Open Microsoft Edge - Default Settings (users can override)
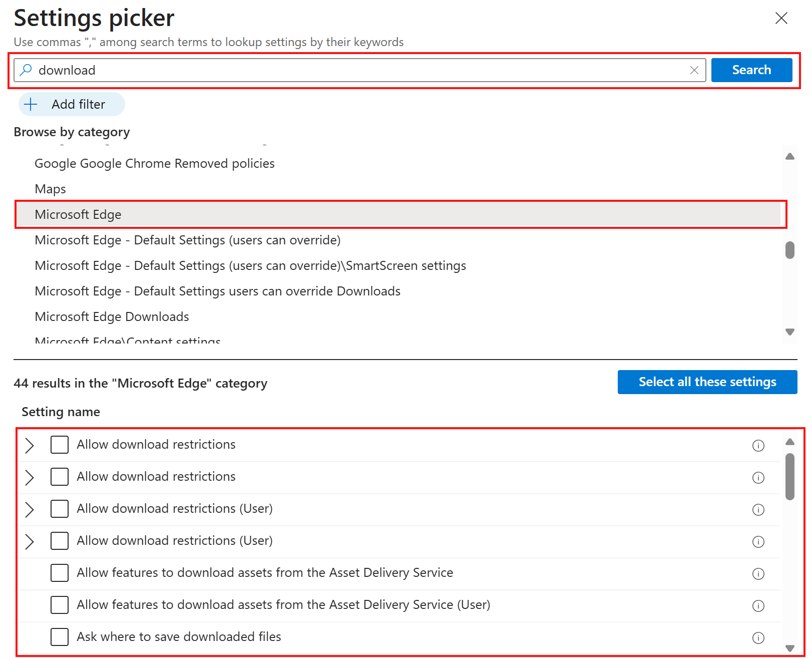This screenshot has width=812, height=658. 188,240
